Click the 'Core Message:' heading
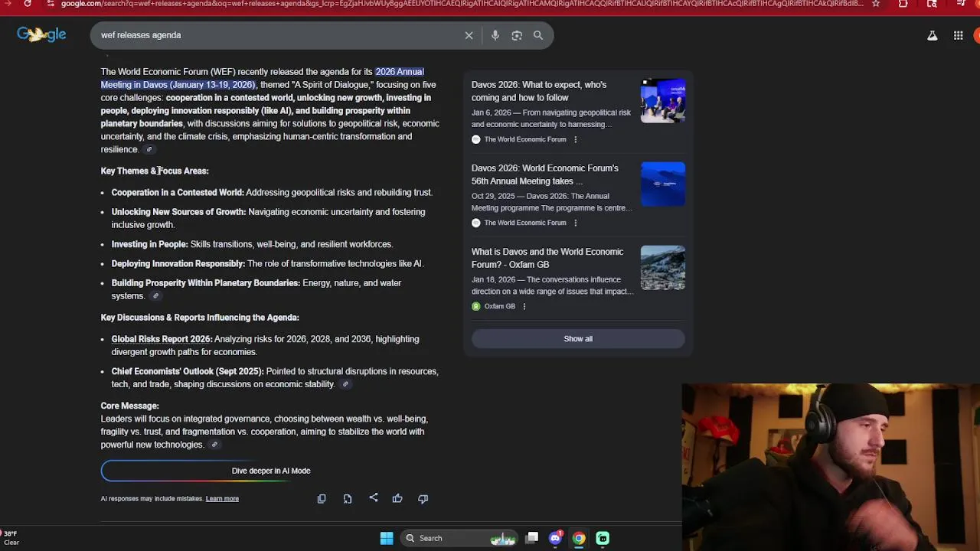Image resolution: width=980 pixels, height=551 pixels. [x=130, y=406]
